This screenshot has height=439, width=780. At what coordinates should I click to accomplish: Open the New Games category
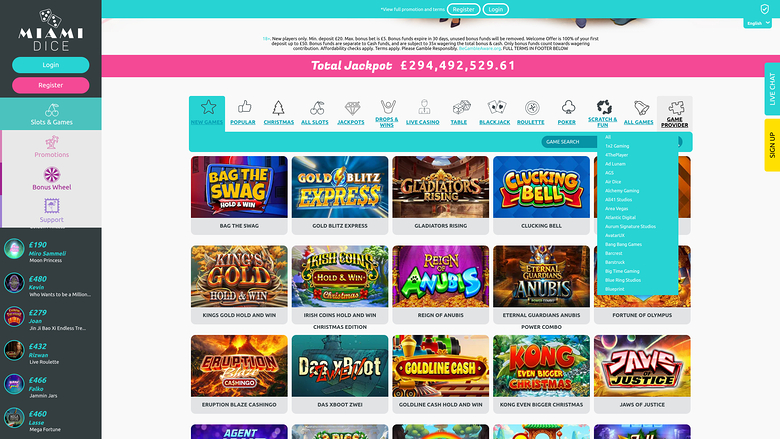(207, 113)
